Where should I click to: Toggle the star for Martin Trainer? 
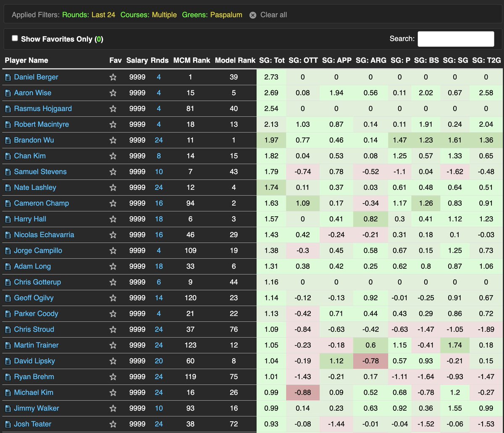point(113,345)
